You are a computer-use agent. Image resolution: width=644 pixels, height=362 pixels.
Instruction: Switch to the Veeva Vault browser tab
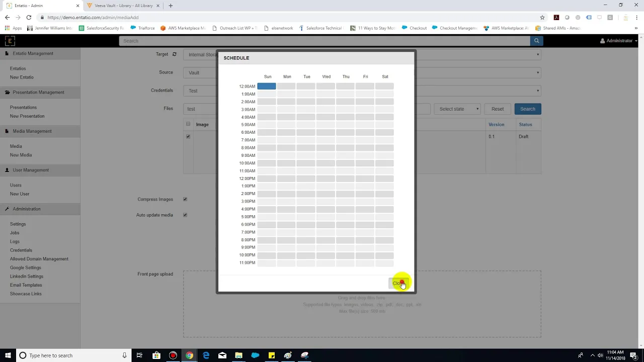[x=123, y=6]
